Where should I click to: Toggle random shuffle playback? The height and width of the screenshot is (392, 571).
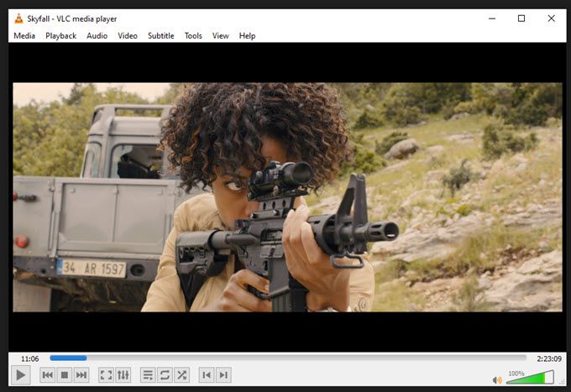(x=181, y=375)
